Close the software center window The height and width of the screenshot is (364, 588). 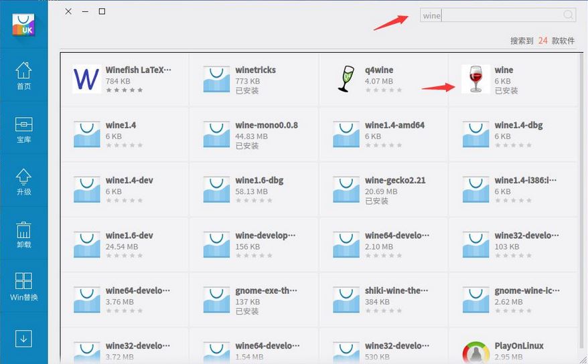pos(68,11)
